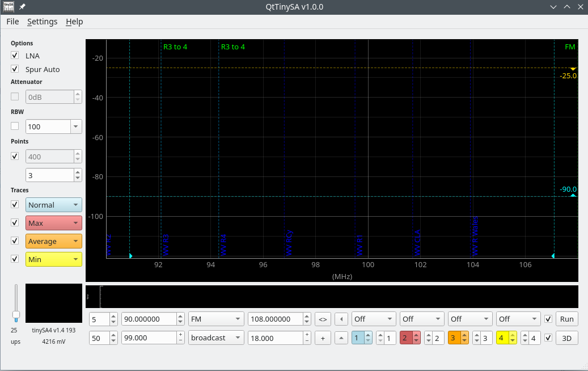
Task: Open the Average trace type dropdown
Action: (54, 241)
